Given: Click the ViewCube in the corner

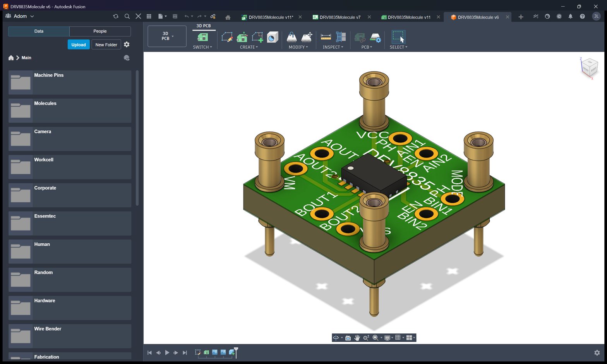Looking at the screenshot, I should [590, 68].
